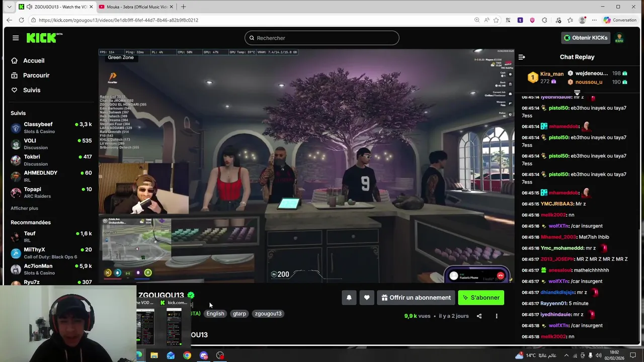Click the VOD video player
Screen dimensions: 644x362
click(x=306, y=166)
